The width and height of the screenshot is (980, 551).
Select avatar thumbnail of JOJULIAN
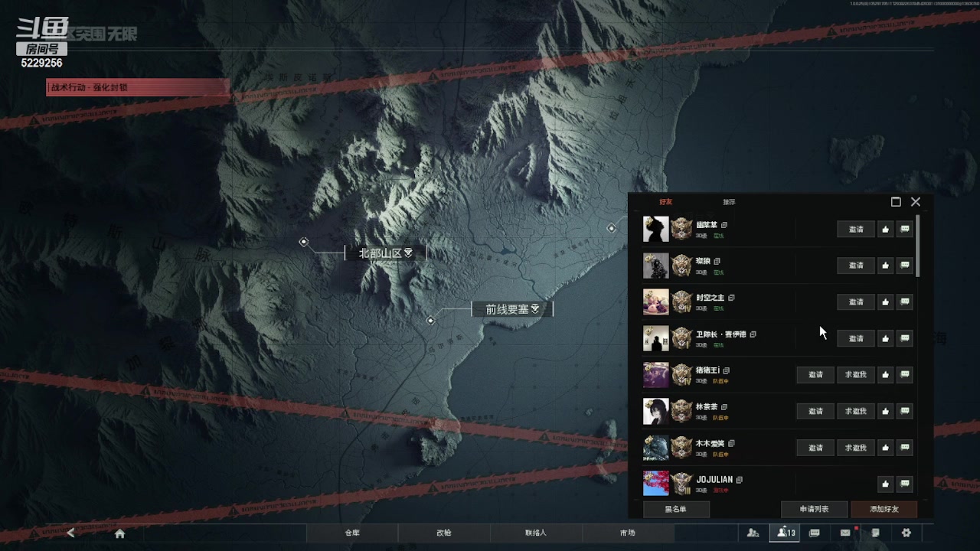click(656, 484)
